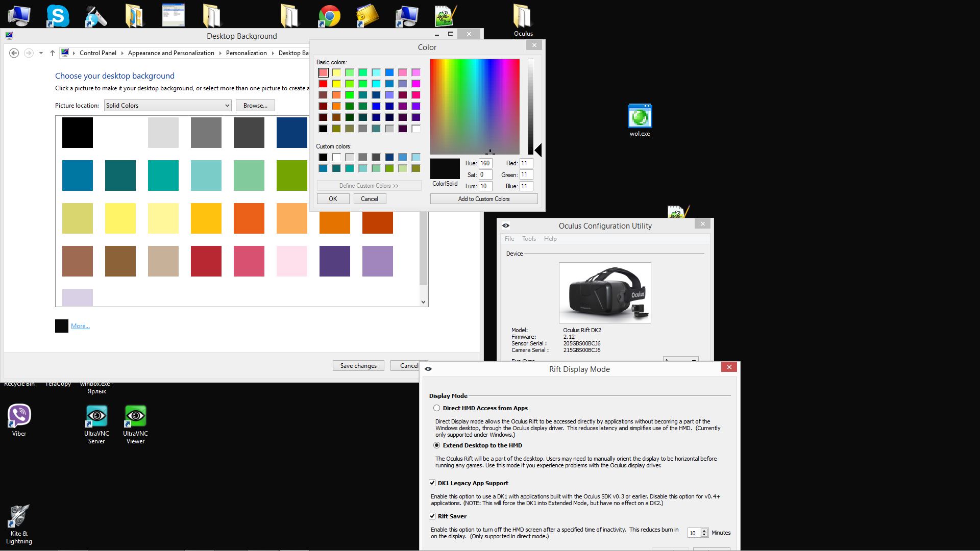This screenshot has height=551, width=980.
Task: Click OK in Color dialog
Action: pos(333,199)
